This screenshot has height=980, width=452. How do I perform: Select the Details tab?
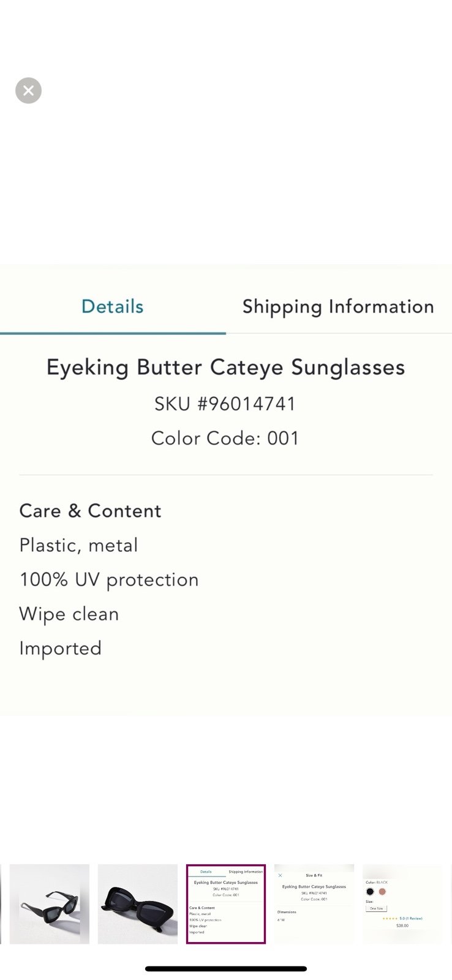pos(113,306)
